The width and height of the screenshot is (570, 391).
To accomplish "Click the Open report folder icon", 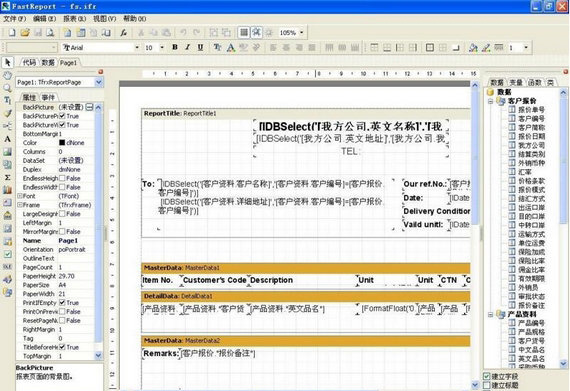I will pos(25,33).
